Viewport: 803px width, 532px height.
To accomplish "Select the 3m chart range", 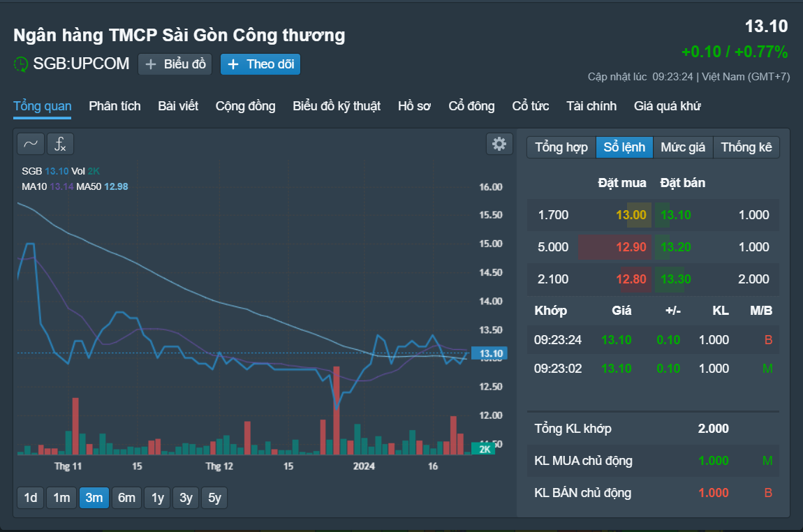I will click(x=94, y=498).
